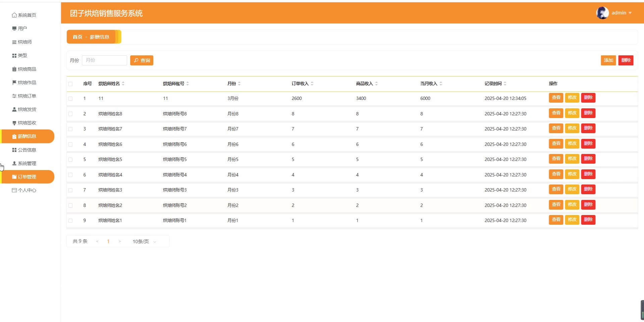Click the red 删除 toolbar button
This screenshot has width=644, height=322.
coord(626,60)
